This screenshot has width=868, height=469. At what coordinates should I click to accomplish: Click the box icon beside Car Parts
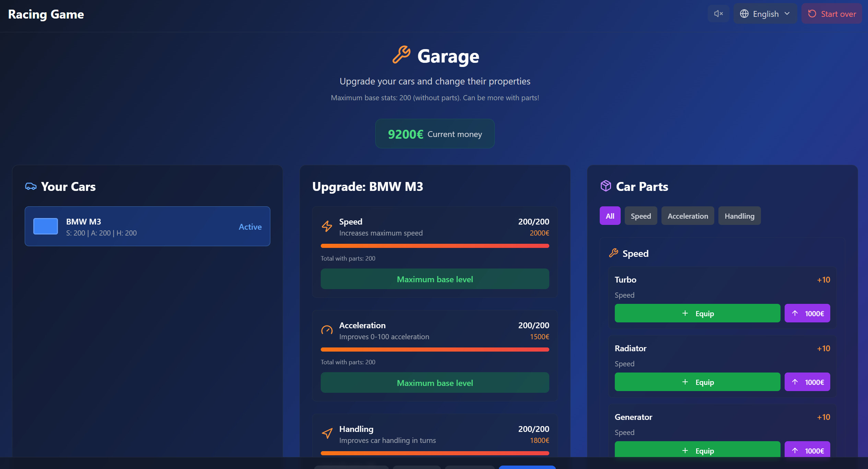click(x=606, y=186)
